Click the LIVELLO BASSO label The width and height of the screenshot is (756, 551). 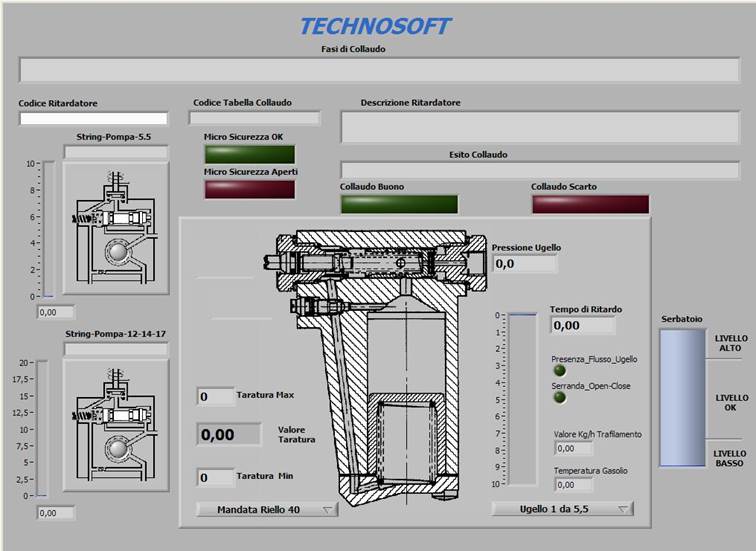coord(729,458)
